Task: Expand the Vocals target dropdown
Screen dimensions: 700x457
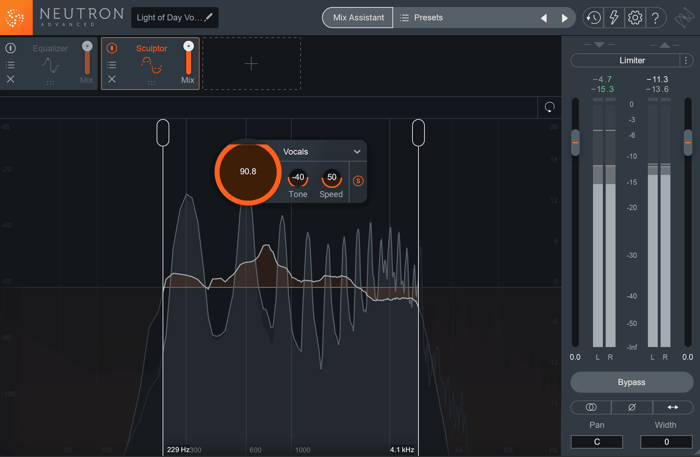Action: tap(357, 152)
